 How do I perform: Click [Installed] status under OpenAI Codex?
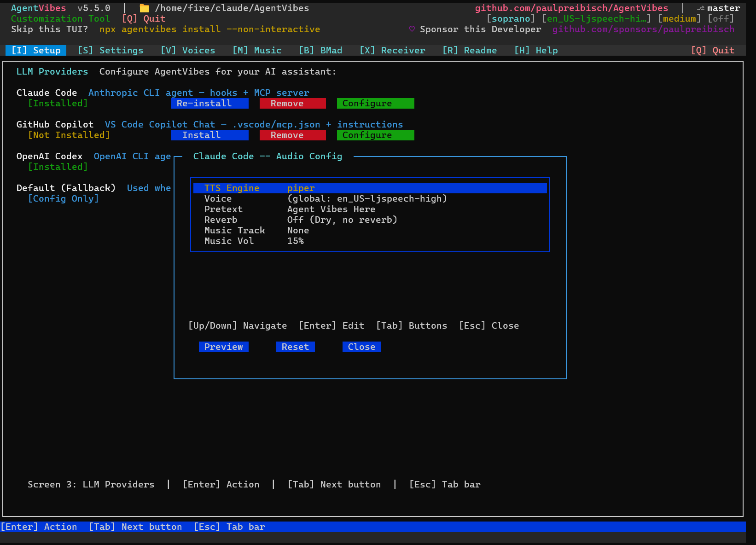pos(58,167)
